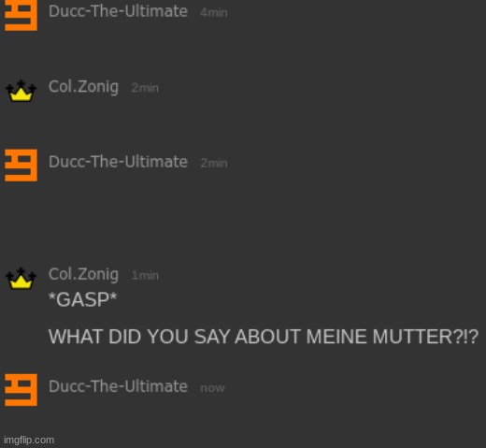
Task: Click the crown icon beside the *GASP* comment
Action: 21,279
